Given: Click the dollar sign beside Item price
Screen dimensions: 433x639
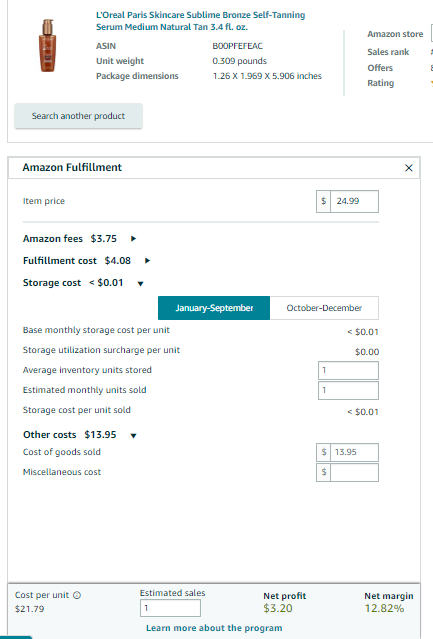Looking at the screenshot, I should point(323,201).
